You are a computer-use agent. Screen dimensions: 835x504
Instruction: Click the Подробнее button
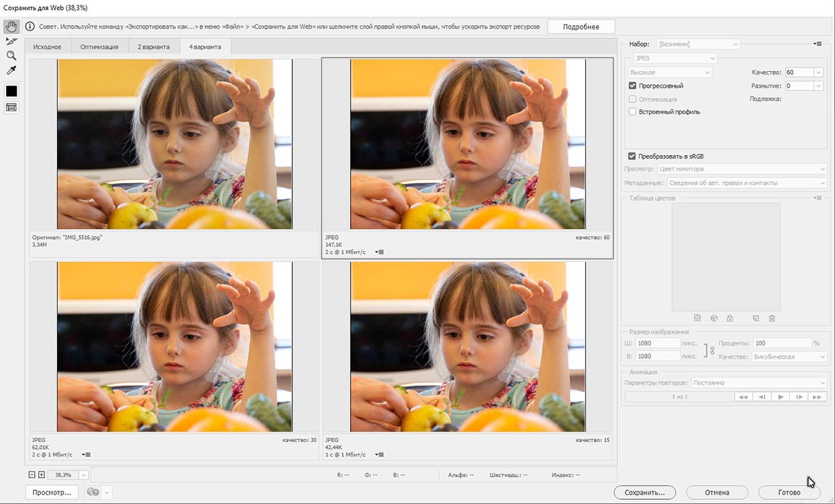tap(582, 26)
